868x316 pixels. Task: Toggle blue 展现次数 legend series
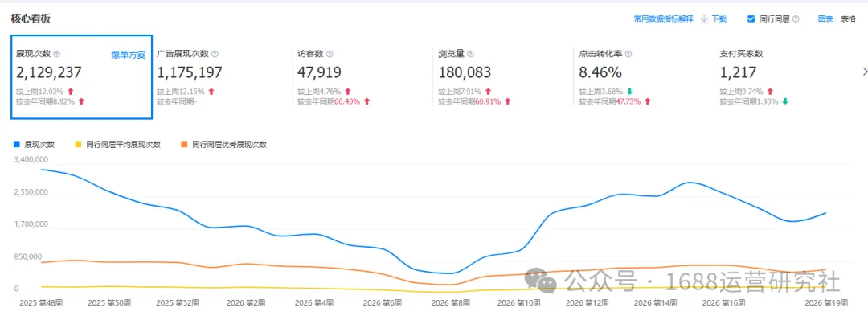pyautogui.click(x=35, y=145)
